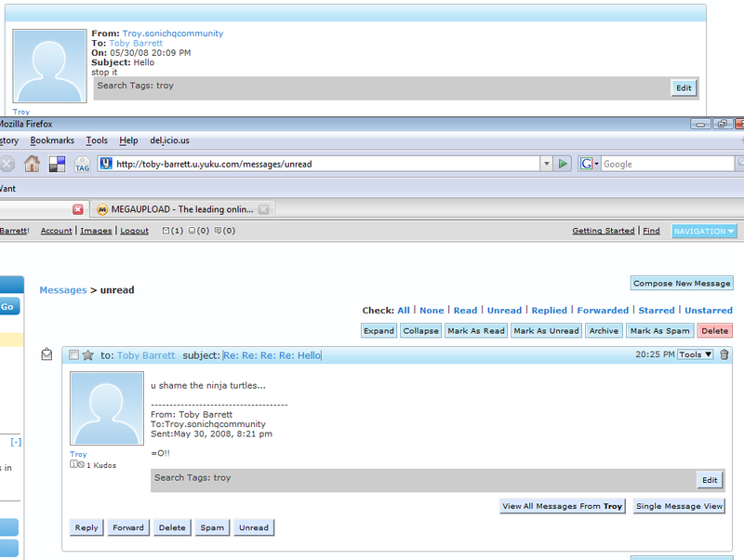Click the del.icio.us TAG icon

point(82,165)
